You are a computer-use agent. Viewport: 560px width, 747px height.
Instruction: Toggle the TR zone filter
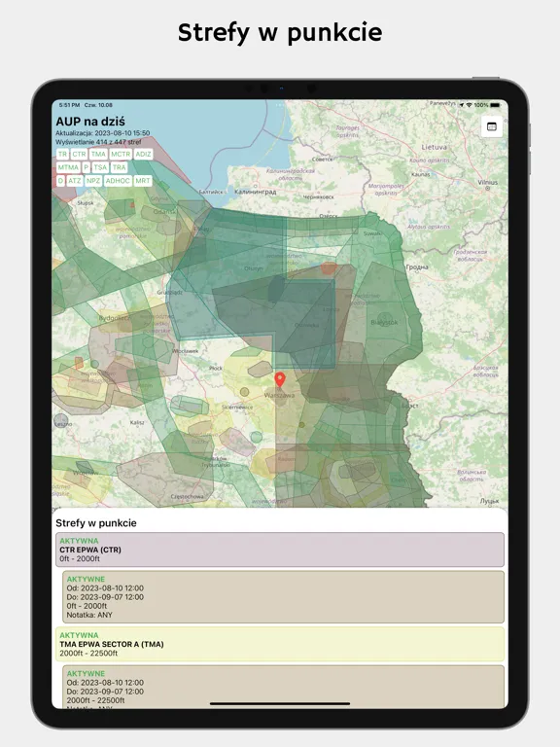62,154
